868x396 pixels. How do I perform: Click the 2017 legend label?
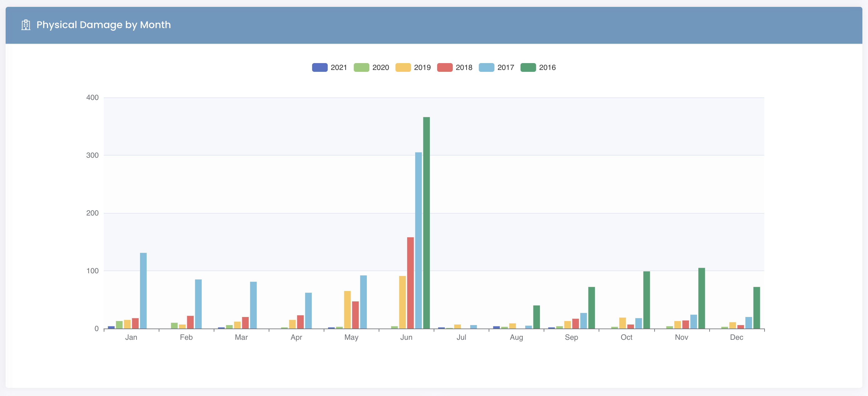tap(506, 67)
